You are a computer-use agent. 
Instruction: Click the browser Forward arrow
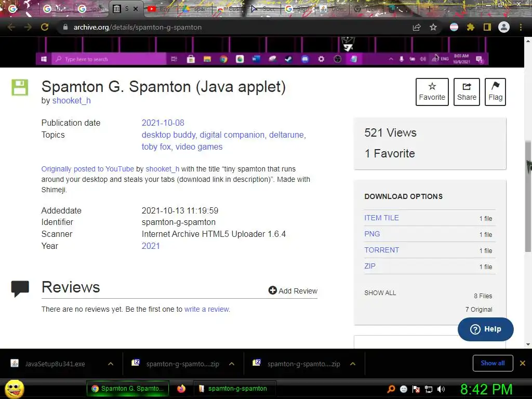coord(28,27)
